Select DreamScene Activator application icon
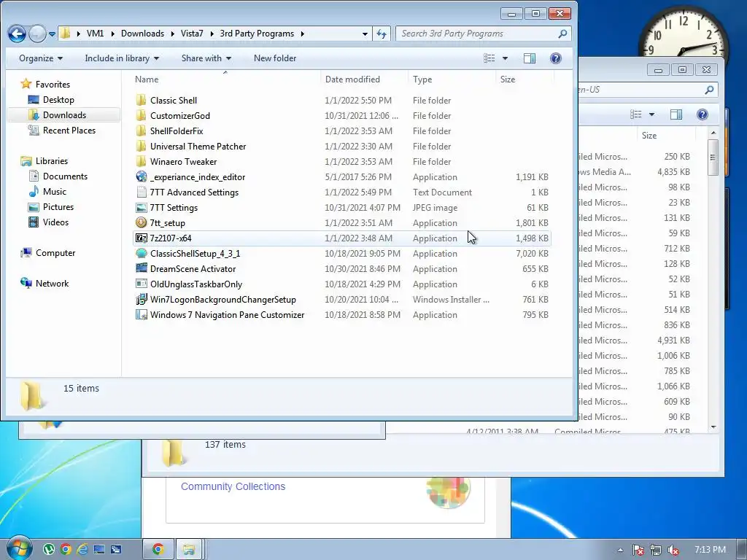 pyautogui.click(x=141, y=268)
